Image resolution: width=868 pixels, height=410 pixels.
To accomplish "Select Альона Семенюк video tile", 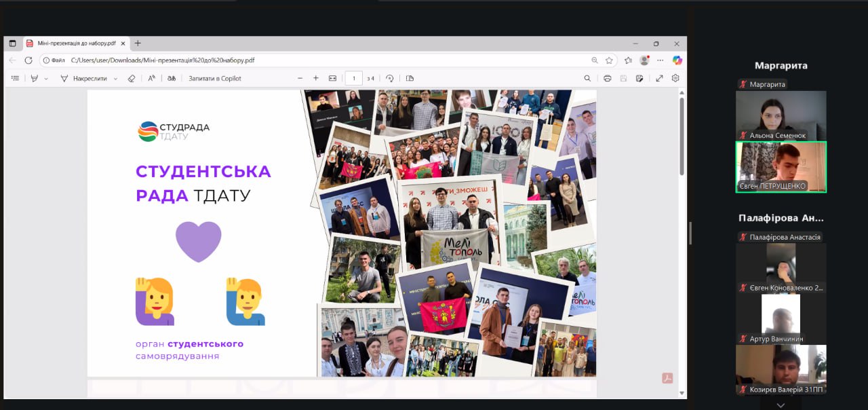I will (x=781, y=115).
